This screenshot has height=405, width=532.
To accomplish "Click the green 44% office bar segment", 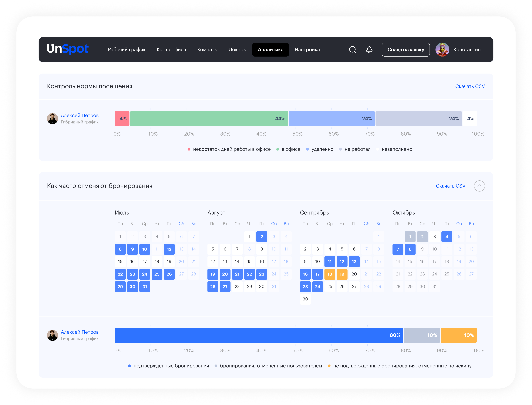I will (x=209, y=119).
